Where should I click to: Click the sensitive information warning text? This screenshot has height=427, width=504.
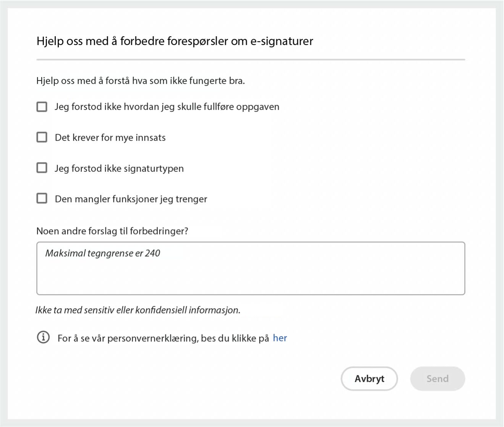pos(138,309)
